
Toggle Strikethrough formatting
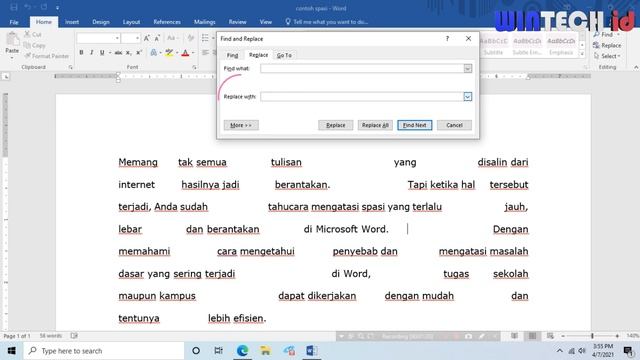pyautogui.click(x=118, y=53)
